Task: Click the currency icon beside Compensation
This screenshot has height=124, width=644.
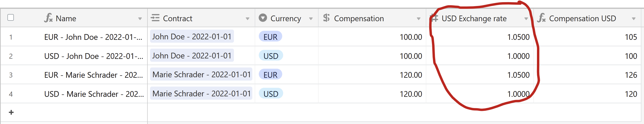Action: coord(326,18)
